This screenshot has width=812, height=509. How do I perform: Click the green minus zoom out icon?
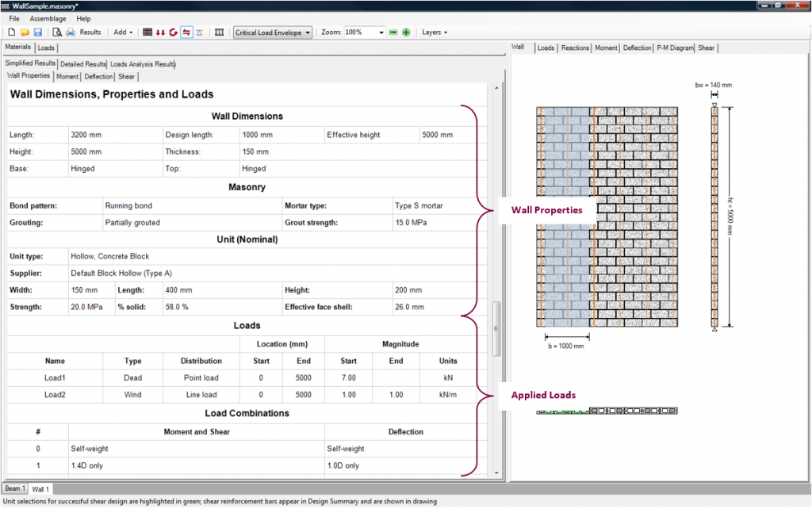point(393,33)
